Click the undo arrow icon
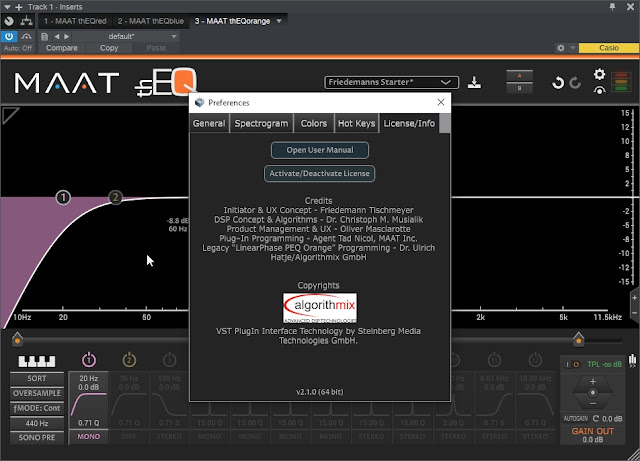 click(558, 83)
